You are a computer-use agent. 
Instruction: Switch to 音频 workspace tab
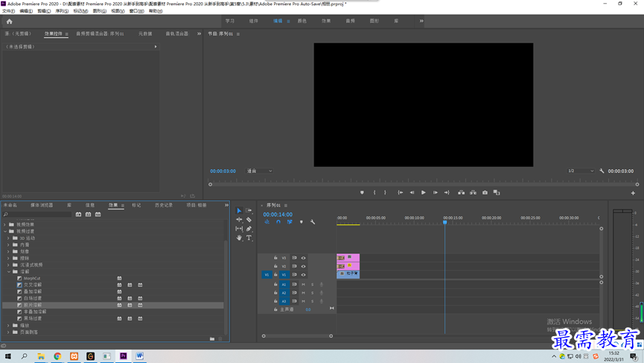point(351,21)
